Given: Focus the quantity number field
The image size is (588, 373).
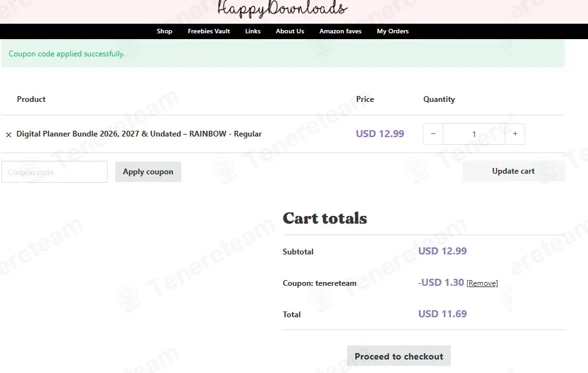Looking at the screenshot, I should click(x=474, y=134).
